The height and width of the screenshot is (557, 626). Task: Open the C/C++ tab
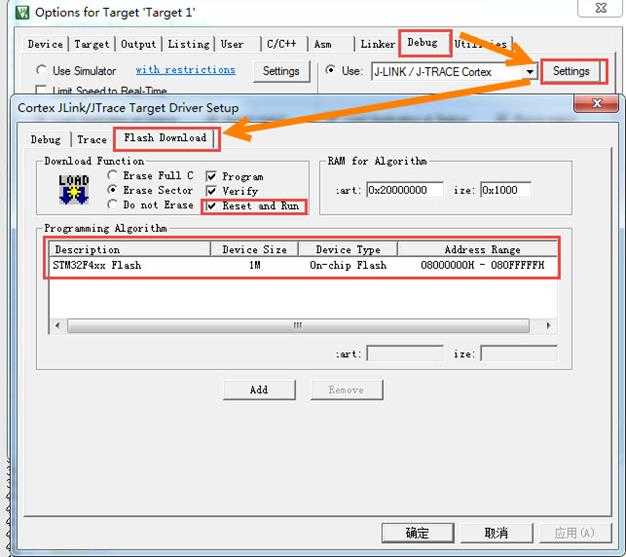point(281,44)
